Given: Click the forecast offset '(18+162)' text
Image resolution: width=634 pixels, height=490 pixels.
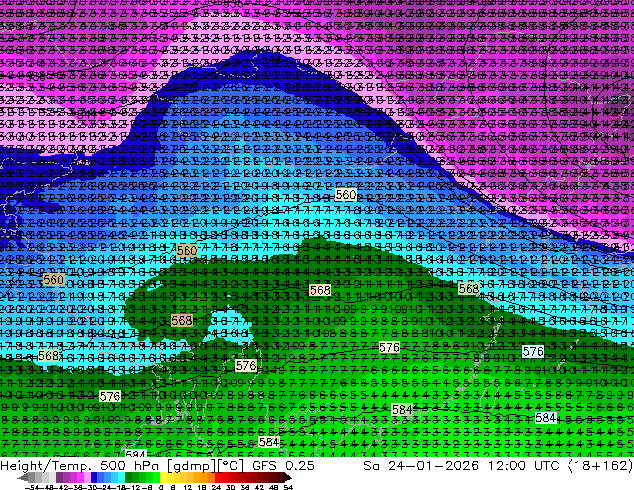Looking at the screenshot, I should (600, 465).
